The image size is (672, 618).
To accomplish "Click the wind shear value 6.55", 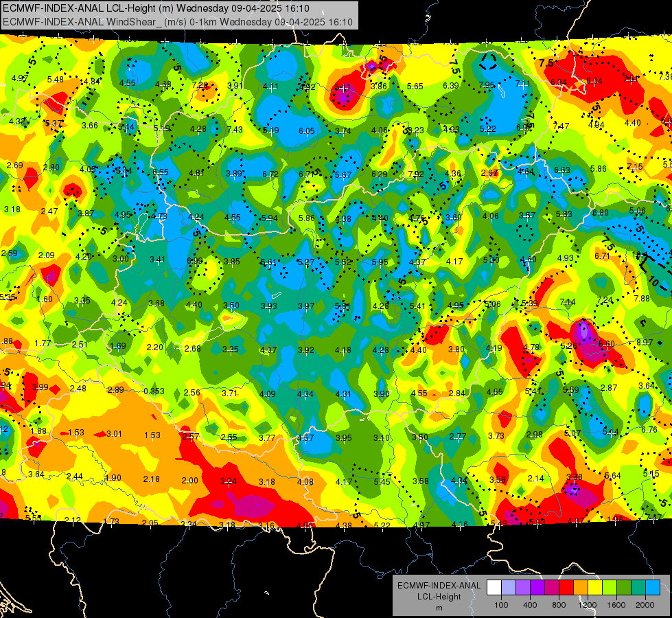I will click(x=161, y=172).
